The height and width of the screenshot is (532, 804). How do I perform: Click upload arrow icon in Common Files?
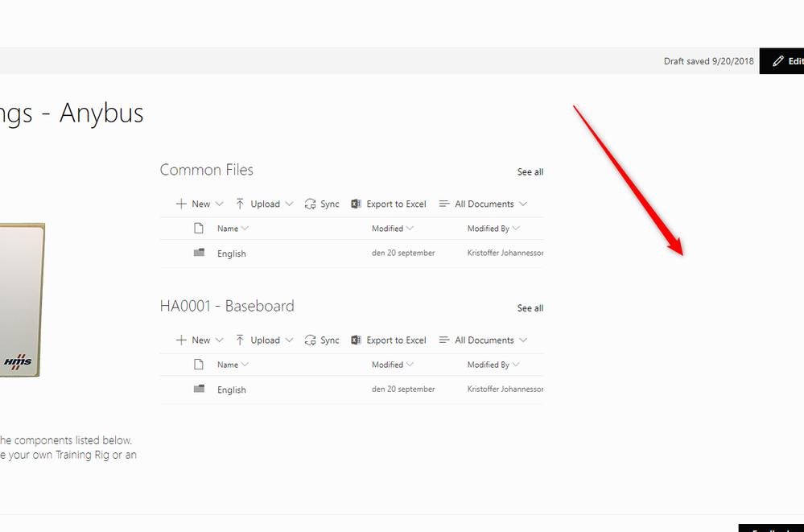point(240,204)
